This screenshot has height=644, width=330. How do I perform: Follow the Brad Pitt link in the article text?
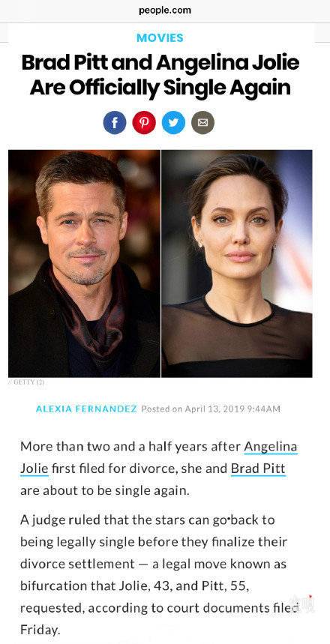[258, 469]
